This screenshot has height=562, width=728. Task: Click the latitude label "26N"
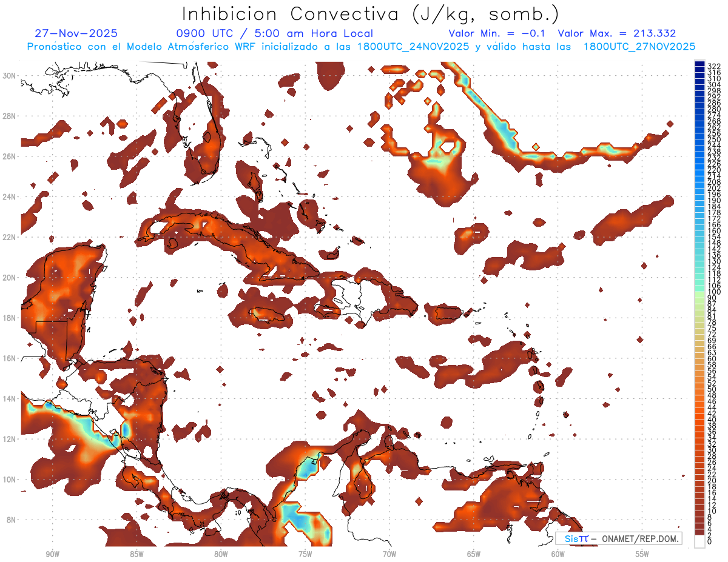click(10, 156)
